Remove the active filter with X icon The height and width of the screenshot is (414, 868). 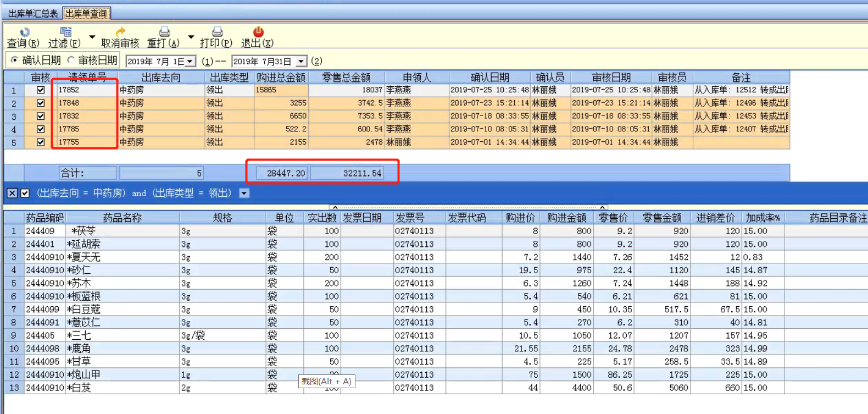pyautogui.click(x=12, y=193)
